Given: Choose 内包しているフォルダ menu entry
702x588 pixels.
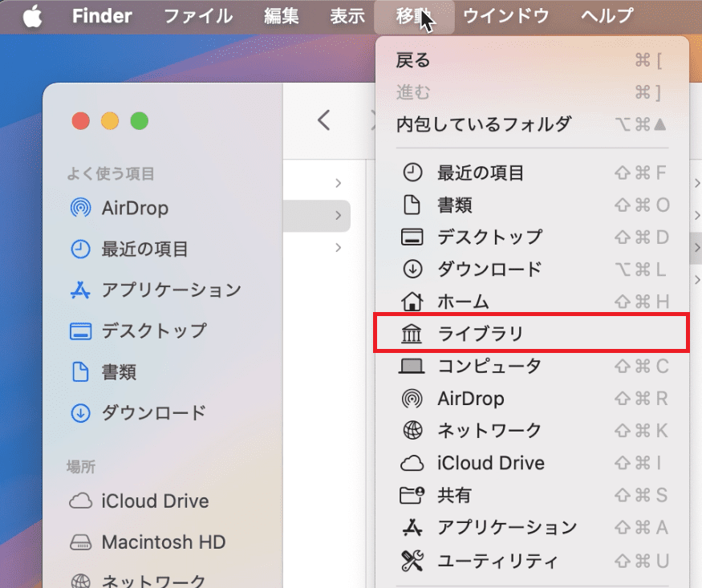Looking at the screenshot, I should coord(532,124).
